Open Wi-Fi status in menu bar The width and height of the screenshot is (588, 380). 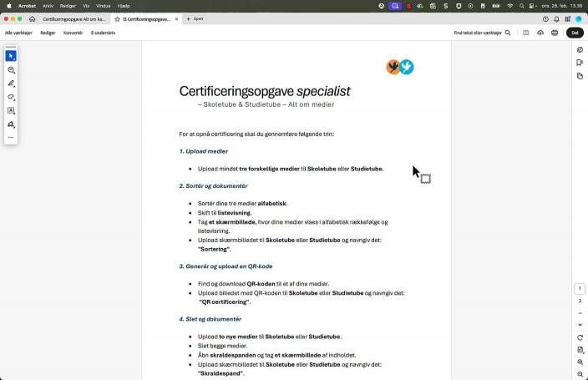509,6
